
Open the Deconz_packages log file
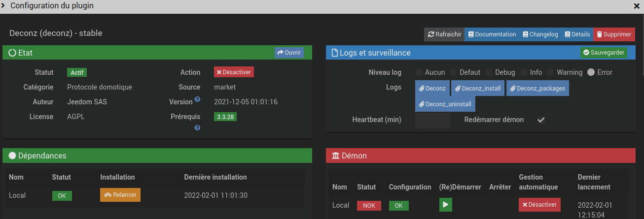537,89
